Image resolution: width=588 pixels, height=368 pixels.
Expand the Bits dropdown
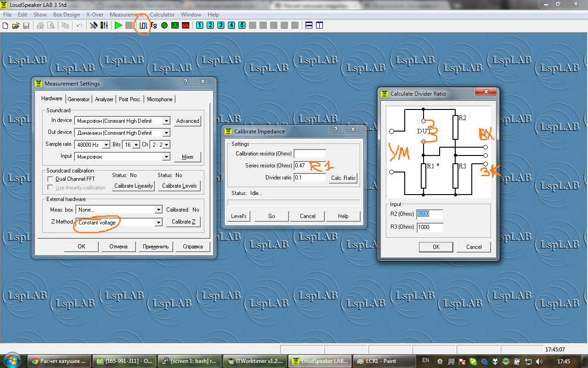click(x=136, y=145)
